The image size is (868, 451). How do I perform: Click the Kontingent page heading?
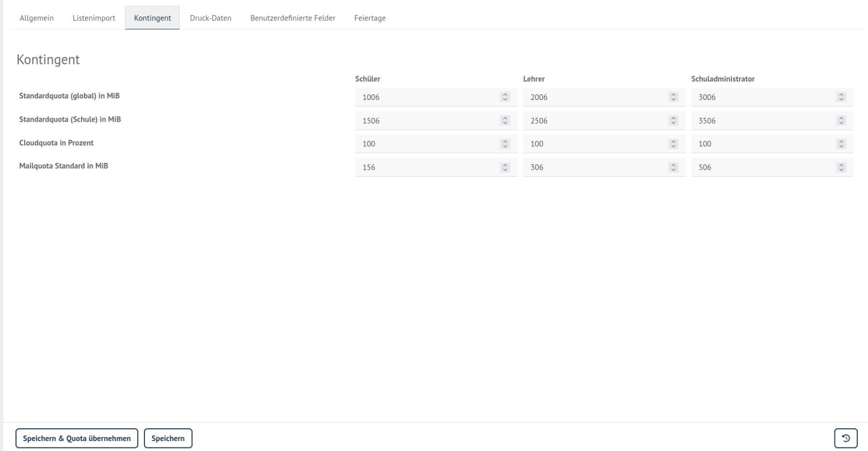48,59
